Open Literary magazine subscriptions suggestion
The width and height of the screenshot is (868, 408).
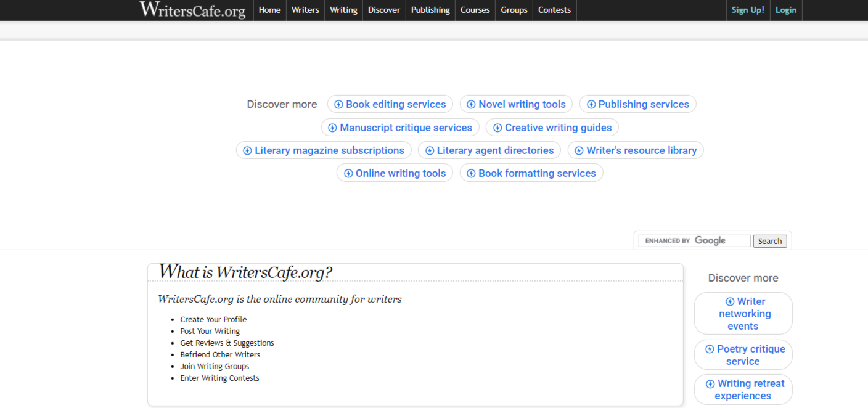click(324, 150)
